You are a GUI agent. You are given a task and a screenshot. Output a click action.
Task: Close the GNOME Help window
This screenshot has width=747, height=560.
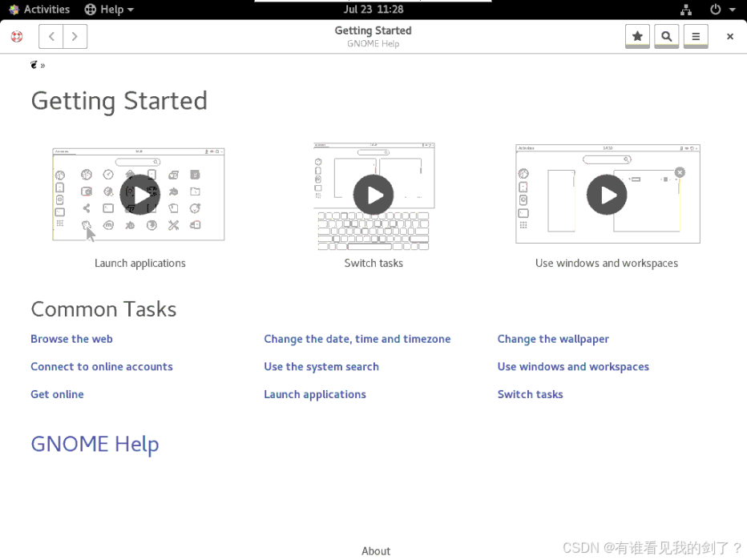[730, 37]
